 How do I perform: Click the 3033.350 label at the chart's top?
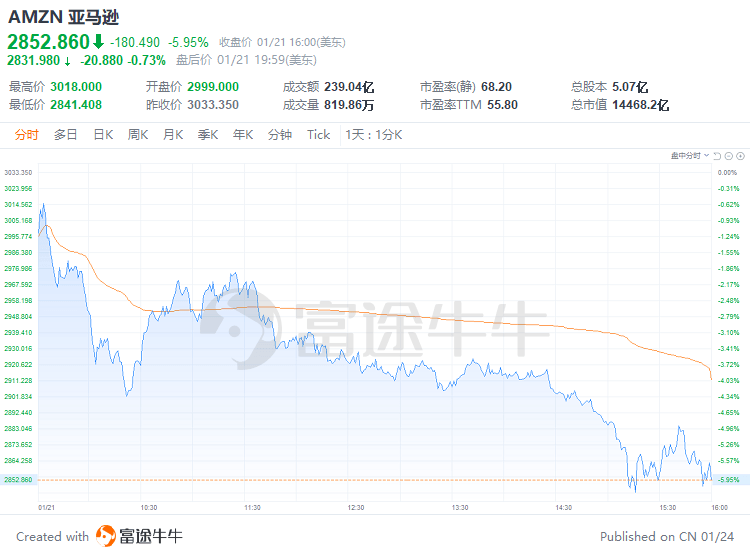pyautogui.click(x=18, y=173)
